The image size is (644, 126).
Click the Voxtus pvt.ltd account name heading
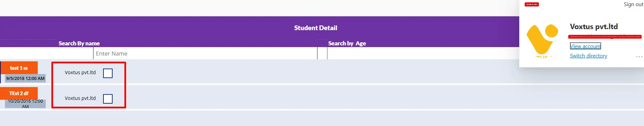(594, 26)
